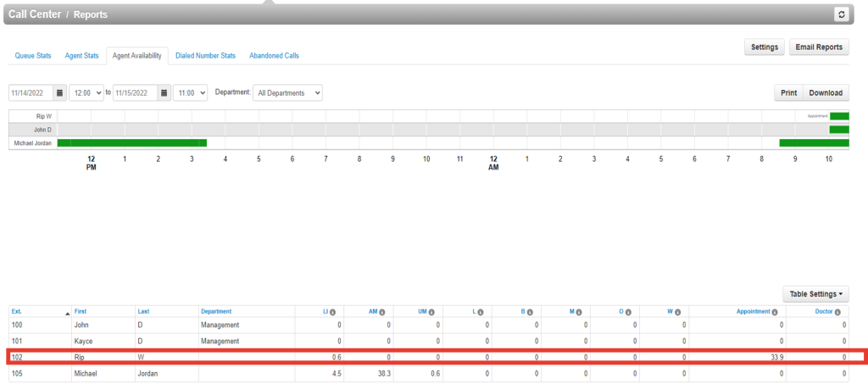Click the info icon next to AM column
Viewport: 868px width, 390px height.
point(382,312)
